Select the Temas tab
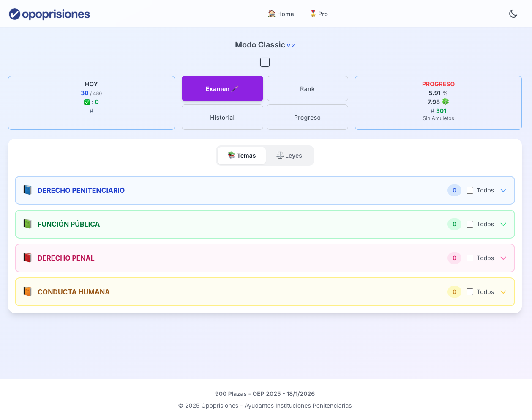 [x=242, y=156]
